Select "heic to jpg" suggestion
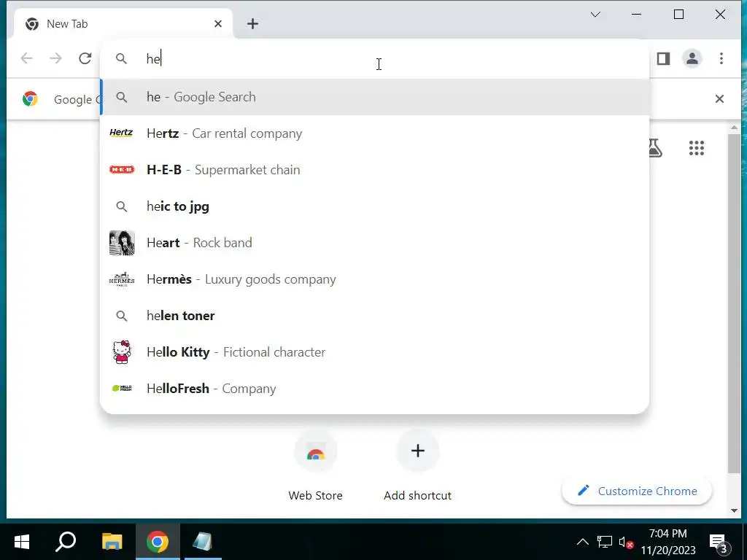 click(374, 206)
